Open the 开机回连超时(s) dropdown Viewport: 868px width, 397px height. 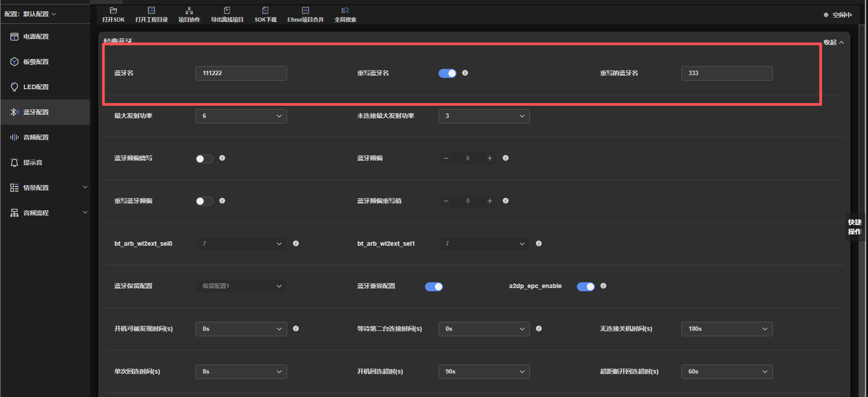[x=484, y=372]
